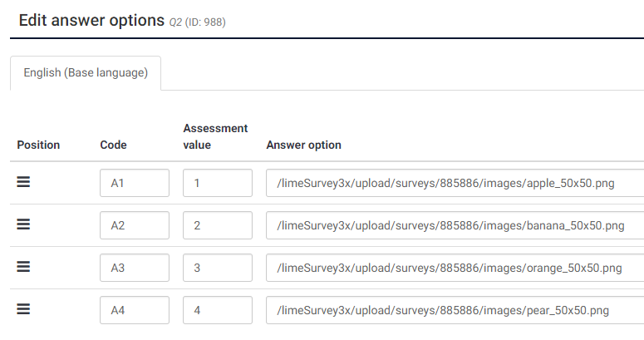
Task: Click the Assessment value column header
Action: pos(215,136)
